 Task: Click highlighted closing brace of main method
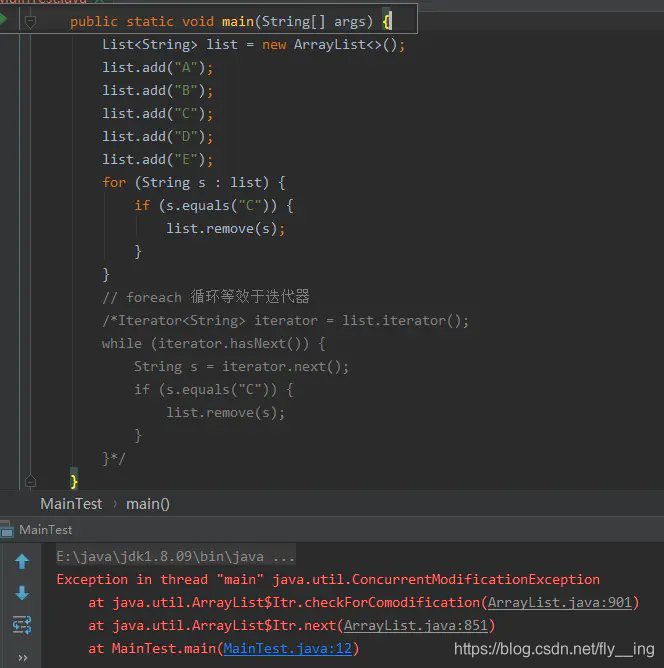click(x=74, y=481)
